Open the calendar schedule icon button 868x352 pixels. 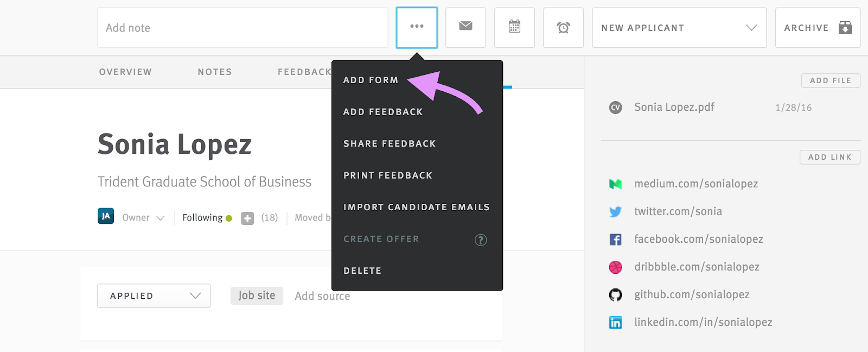click(x=514, y=27)
